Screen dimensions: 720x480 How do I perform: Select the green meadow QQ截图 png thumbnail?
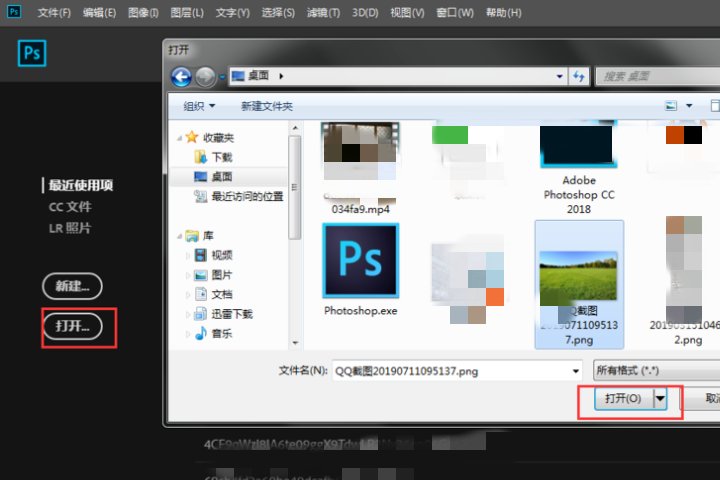(x=579, y=285)
